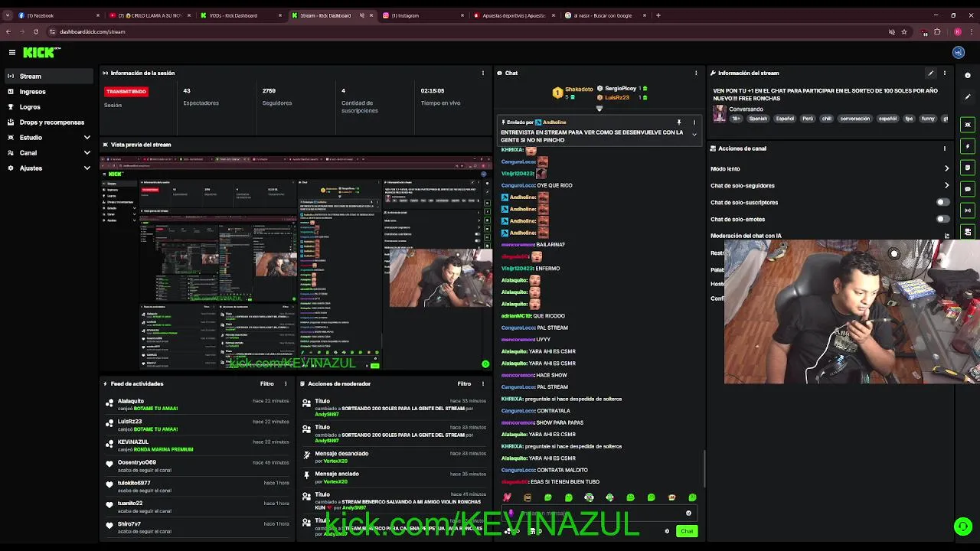Toggle Chat de solo-suscriptores

tap(943, 202)
